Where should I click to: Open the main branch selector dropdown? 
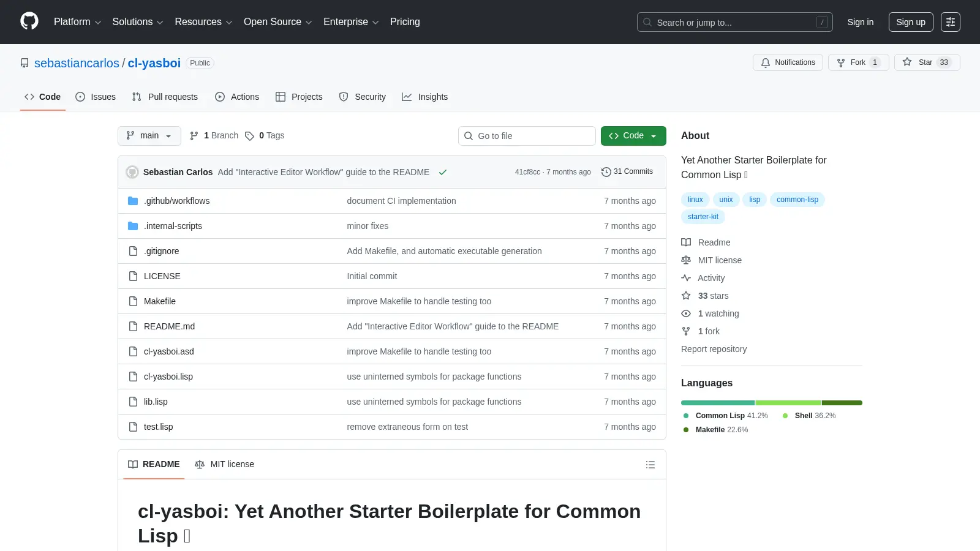[149, 136]
